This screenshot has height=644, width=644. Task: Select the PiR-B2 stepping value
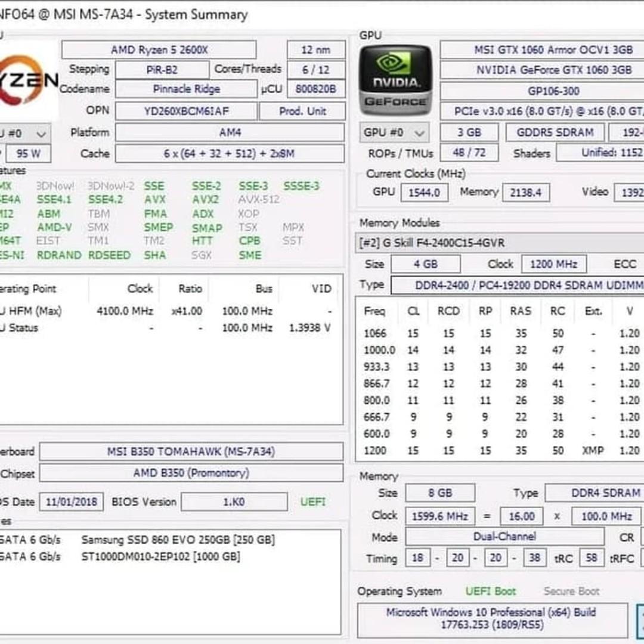coord(162,70)
